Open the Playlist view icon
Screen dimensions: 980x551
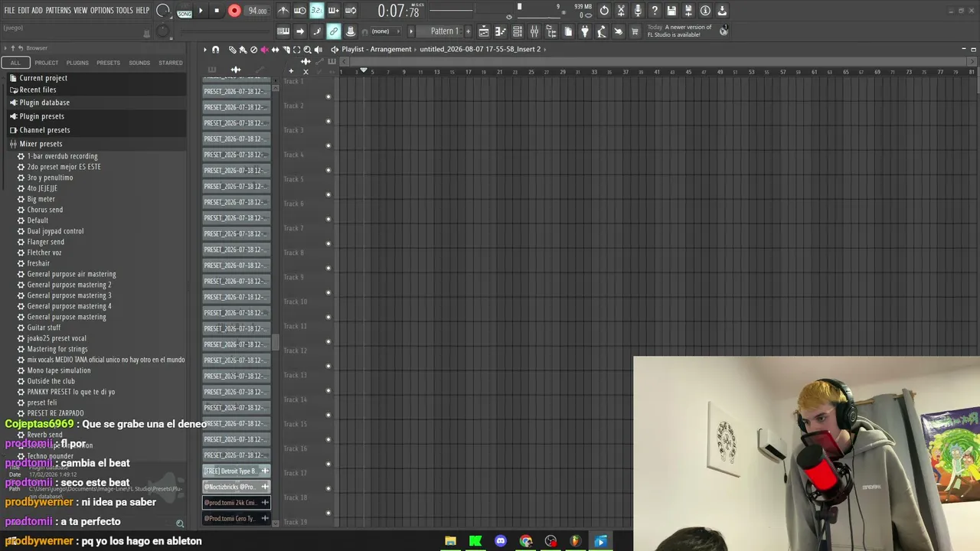click(x=484, y=31)
